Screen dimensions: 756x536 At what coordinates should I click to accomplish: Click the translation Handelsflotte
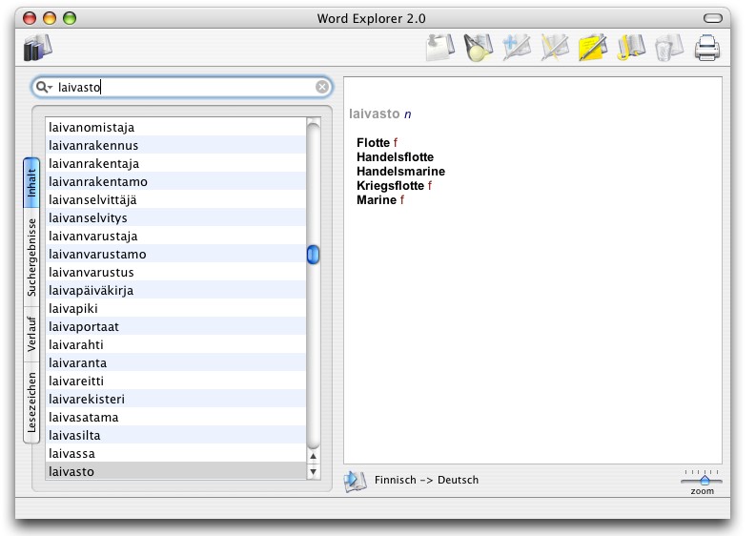(x=395, y=156)
